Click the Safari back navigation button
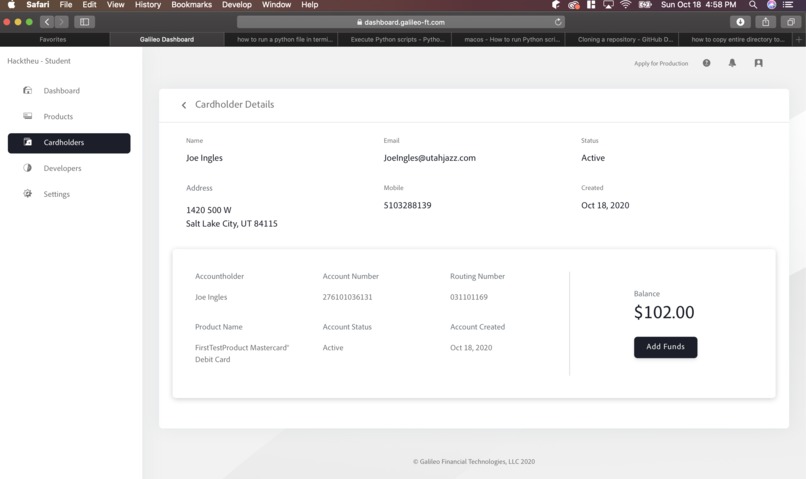 coord(47,22)
